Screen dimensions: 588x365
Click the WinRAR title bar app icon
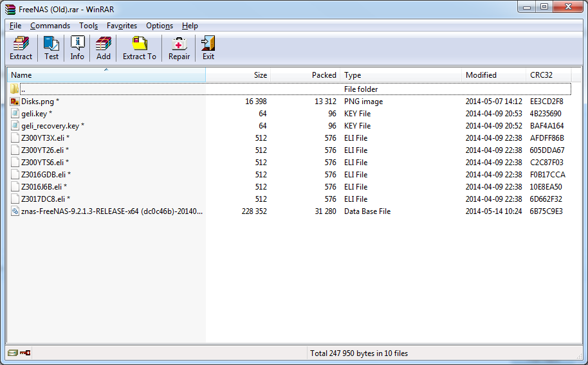10,10
